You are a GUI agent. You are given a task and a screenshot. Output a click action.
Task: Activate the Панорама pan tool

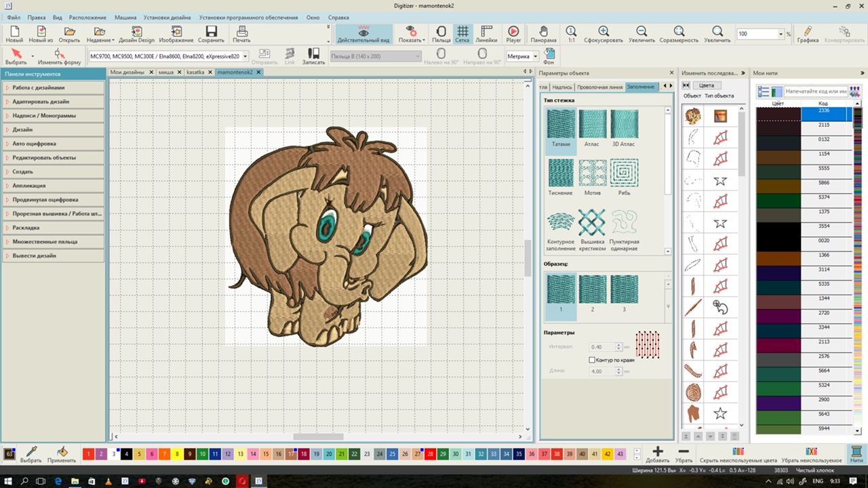(x=543, y=34)
